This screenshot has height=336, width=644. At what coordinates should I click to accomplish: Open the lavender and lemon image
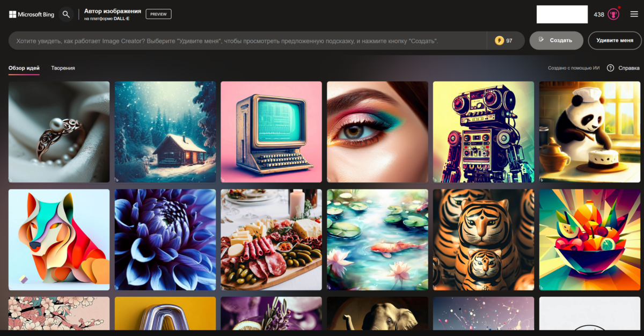(272, 313)
